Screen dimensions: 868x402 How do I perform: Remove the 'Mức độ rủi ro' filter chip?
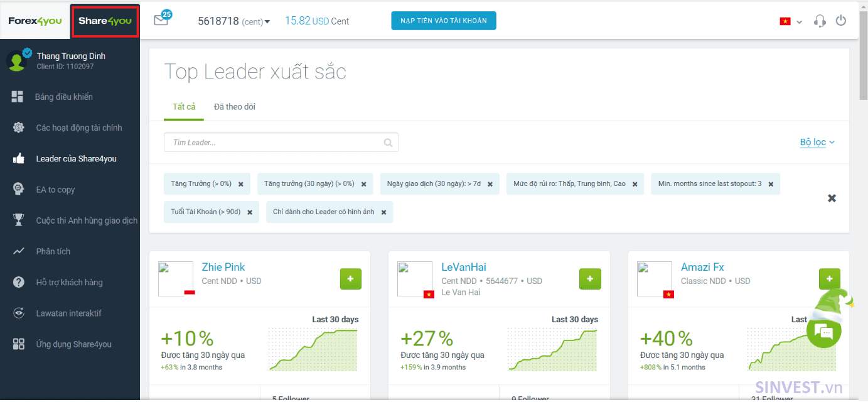pyautogui.click(x=635, y=184)
